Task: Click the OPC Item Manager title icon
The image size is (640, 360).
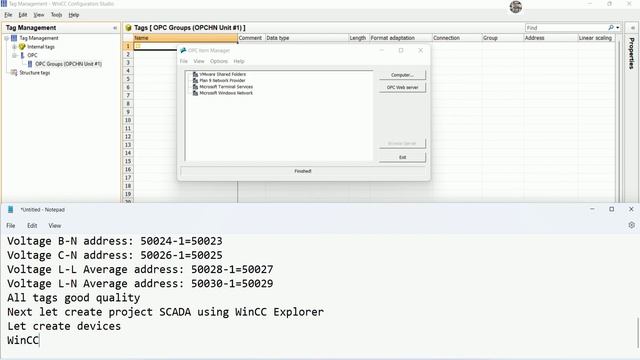Action: (x=183, y=50)
